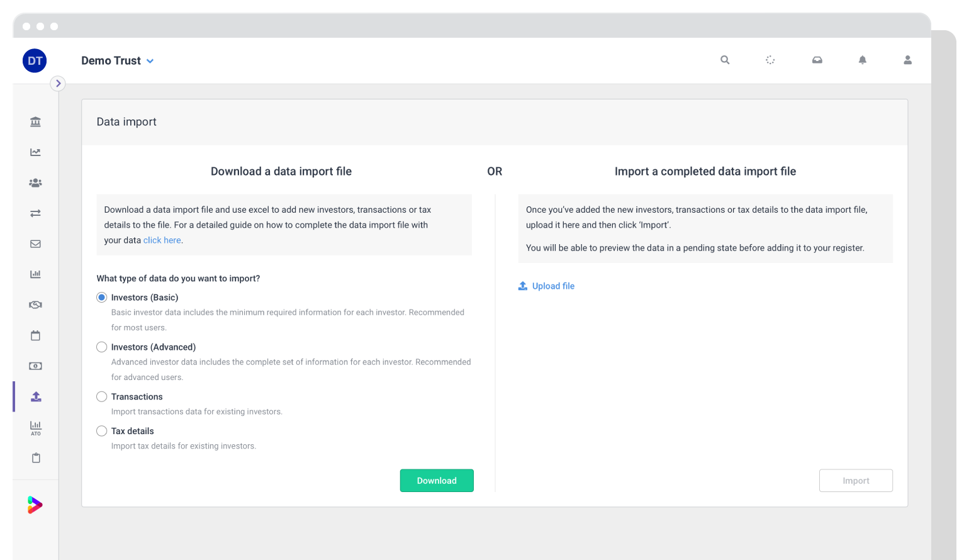View reports using the bar chart sidebar icon
This screenshot has height=560, width=969.
click(35, 274)
